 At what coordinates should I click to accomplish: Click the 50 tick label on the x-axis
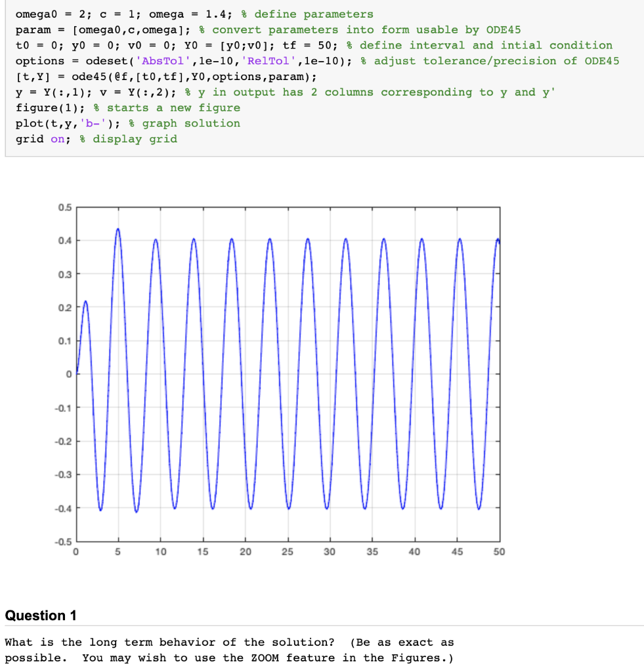tap(499, 552)
